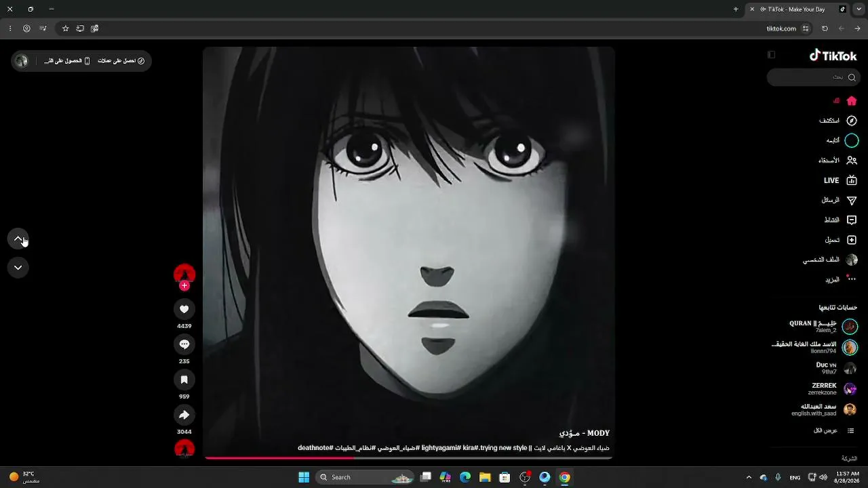
Task: Open followed account ZERREK
Action: coord(833,389)
